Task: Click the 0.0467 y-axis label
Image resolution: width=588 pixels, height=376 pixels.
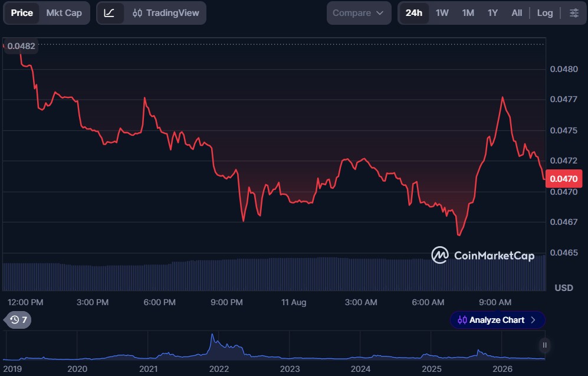Action: 564,222
